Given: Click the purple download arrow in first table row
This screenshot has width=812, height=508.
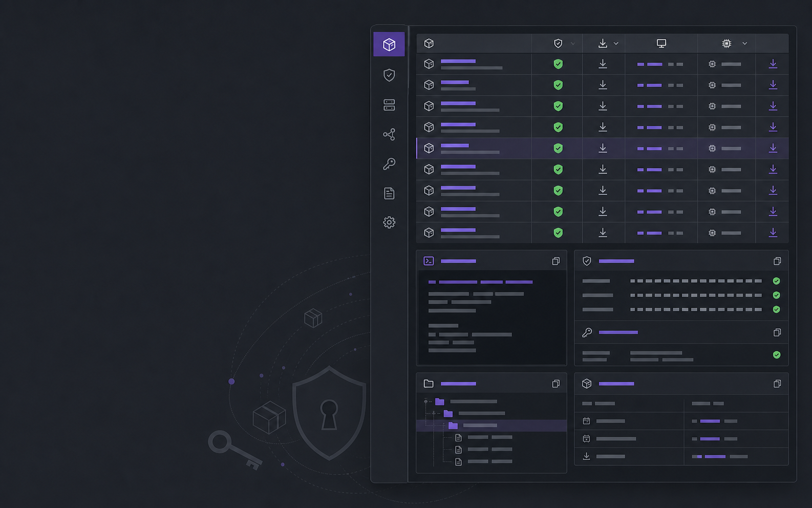Looking at the screenshot, I should point(773,63).
